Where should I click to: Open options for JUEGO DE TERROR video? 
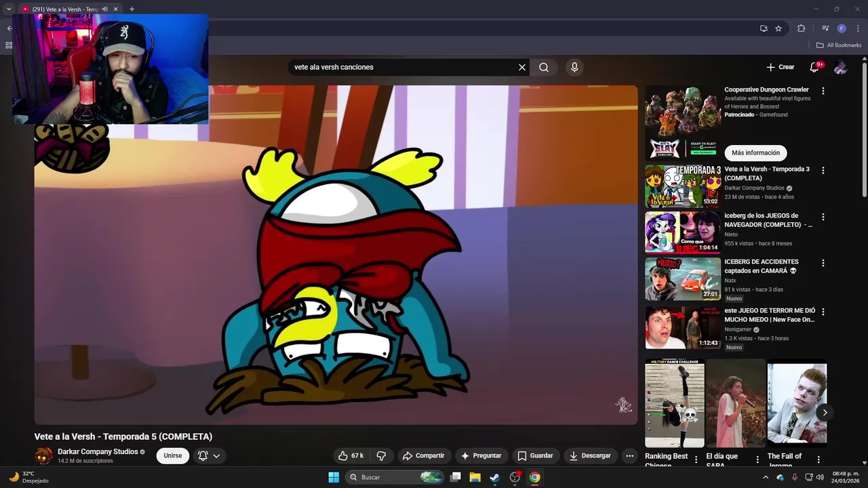tap(823, 312)
